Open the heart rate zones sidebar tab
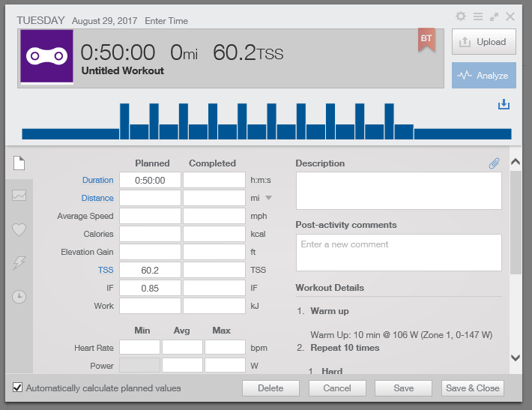Screen dimensions: 532x410 19,229
